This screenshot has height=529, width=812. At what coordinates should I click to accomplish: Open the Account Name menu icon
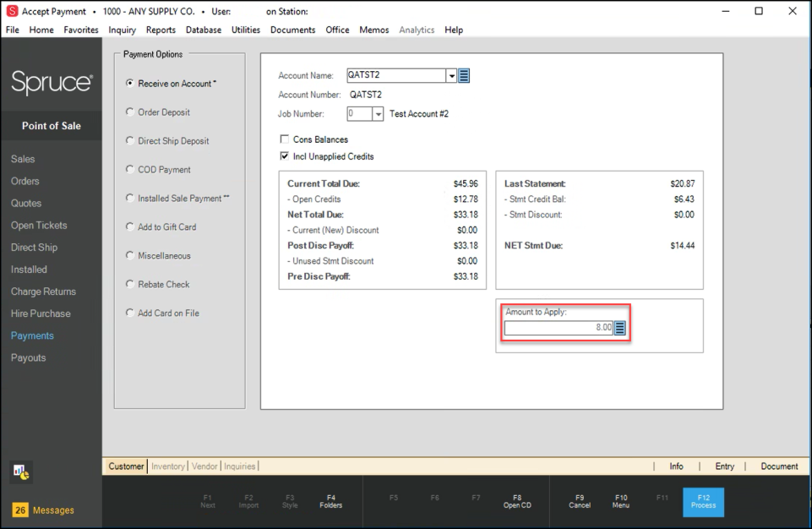click(x=464, y=76)
